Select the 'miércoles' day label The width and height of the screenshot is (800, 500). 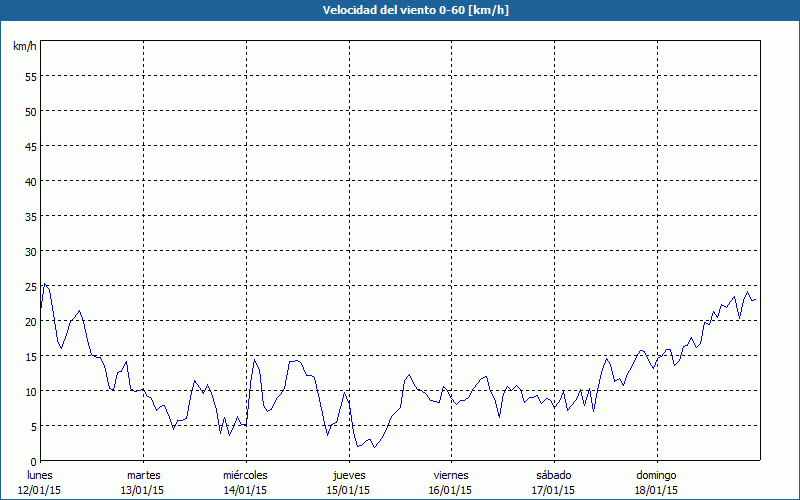coord(245,475)
